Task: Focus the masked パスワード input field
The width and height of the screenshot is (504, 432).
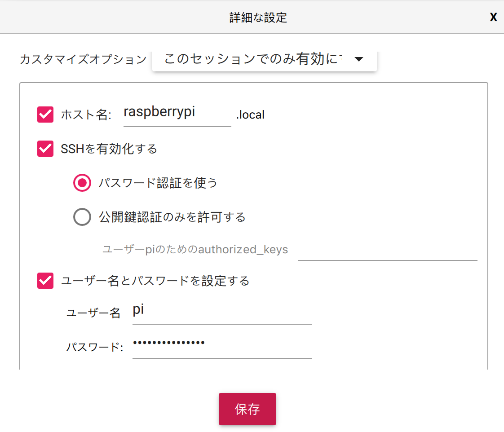Action: (x=222, y=346)
